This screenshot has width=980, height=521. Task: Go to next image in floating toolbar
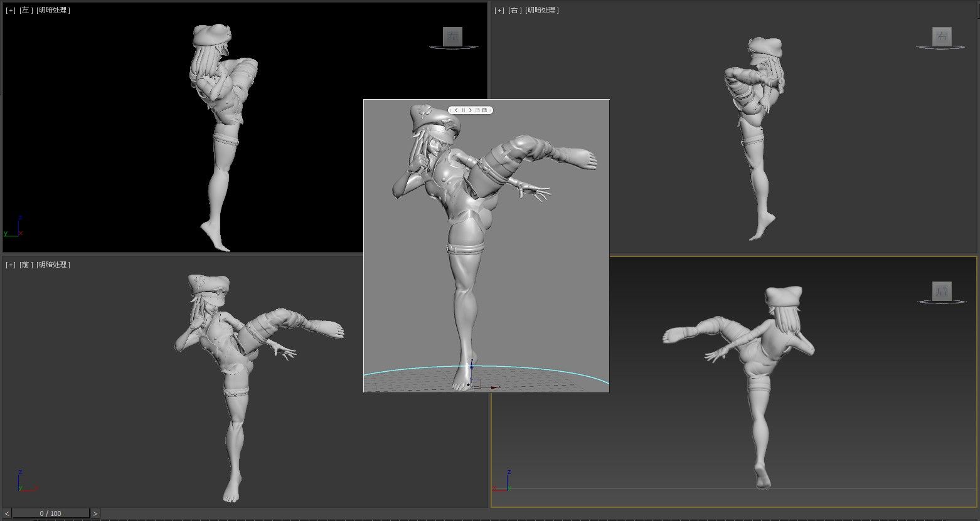pyautogui.click(x=471, y=110)
